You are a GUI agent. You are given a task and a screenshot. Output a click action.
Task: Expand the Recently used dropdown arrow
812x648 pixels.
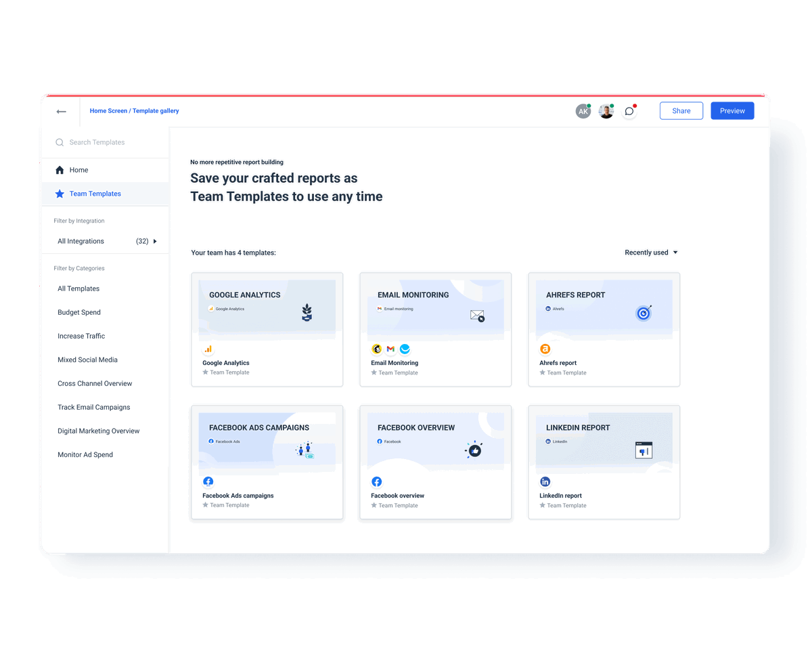[675, 252]
